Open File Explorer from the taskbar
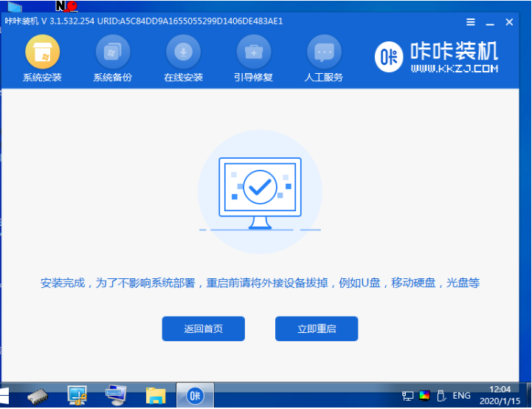The width and height of the screenshot is (532, 409). coord(155,396)
